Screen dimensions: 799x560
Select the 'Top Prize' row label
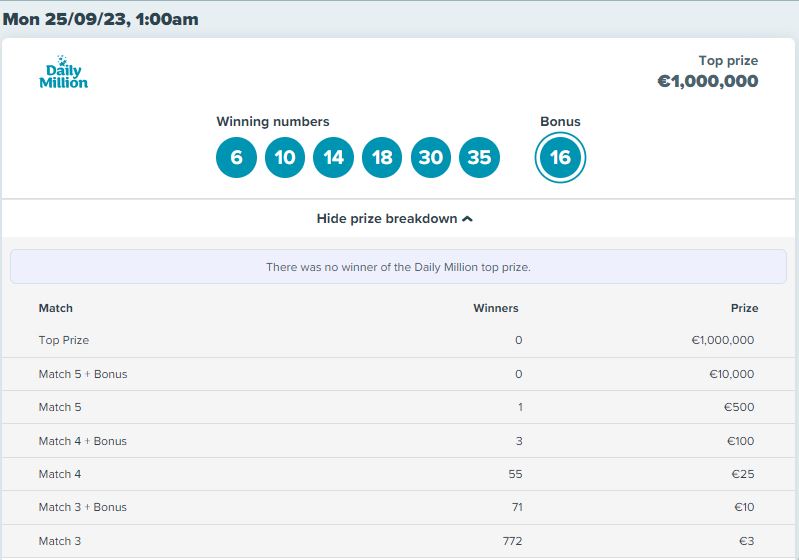pos(64,340)
